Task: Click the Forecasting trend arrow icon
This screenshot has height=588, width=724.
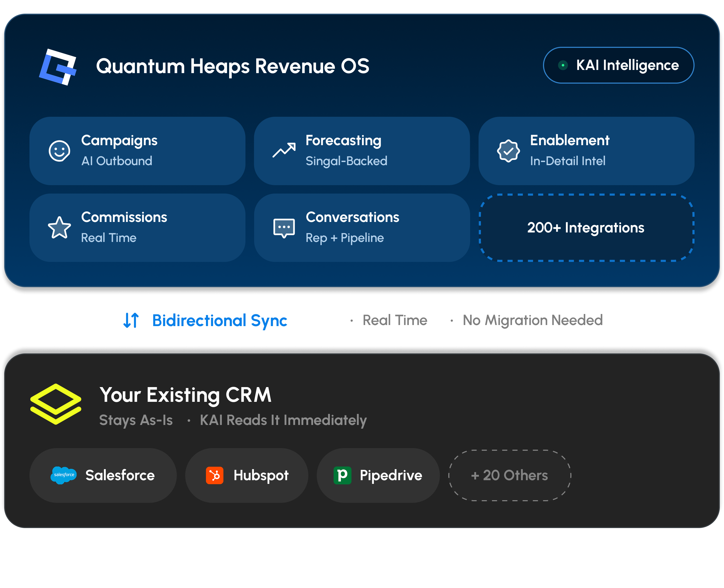Action: [284, 150]
